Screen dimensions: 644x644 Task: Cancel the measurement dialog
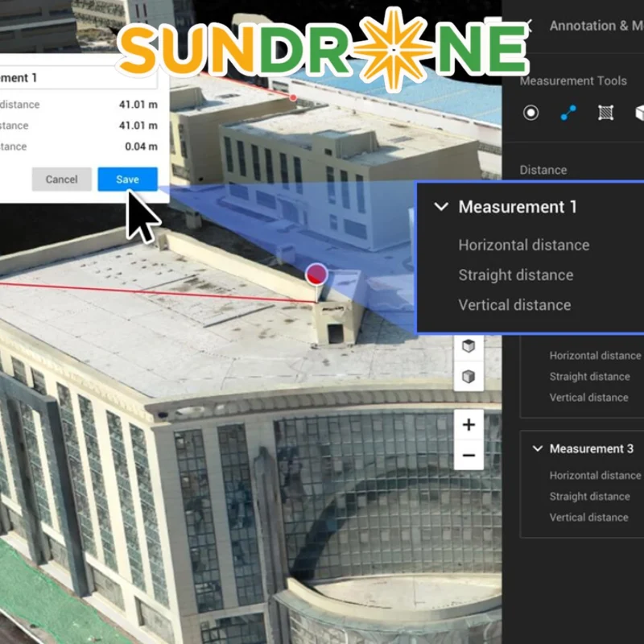click(x=62, y=179)
